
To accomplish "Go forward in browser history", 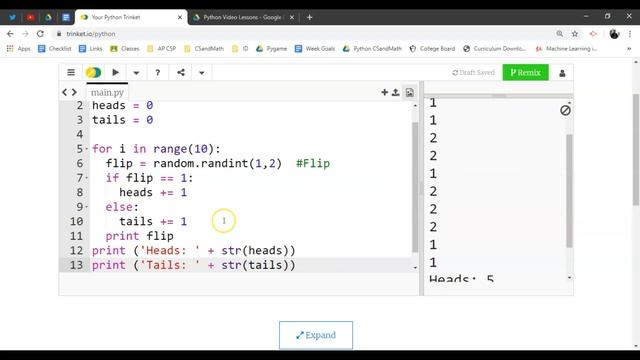I will click(x=25, y=34).
